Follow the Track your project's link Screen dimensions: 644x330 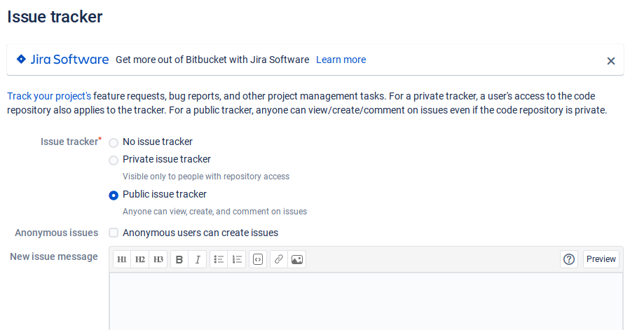point(49,96)
